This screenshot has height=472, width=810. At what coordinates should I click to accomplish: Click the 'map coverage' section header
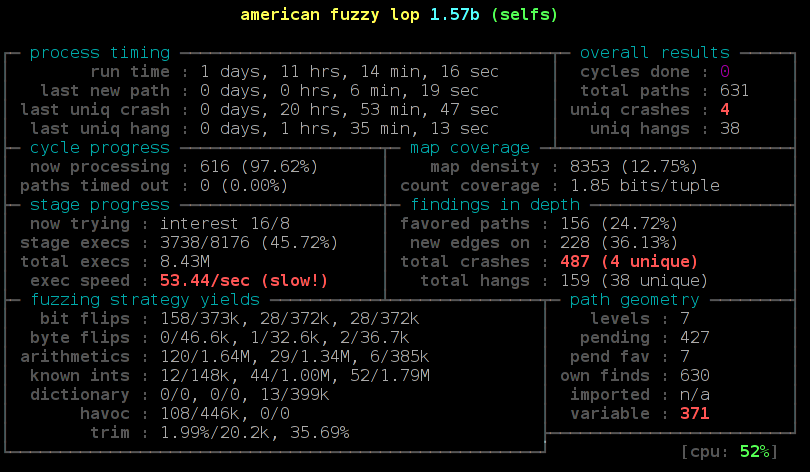(x=470, y=148)
